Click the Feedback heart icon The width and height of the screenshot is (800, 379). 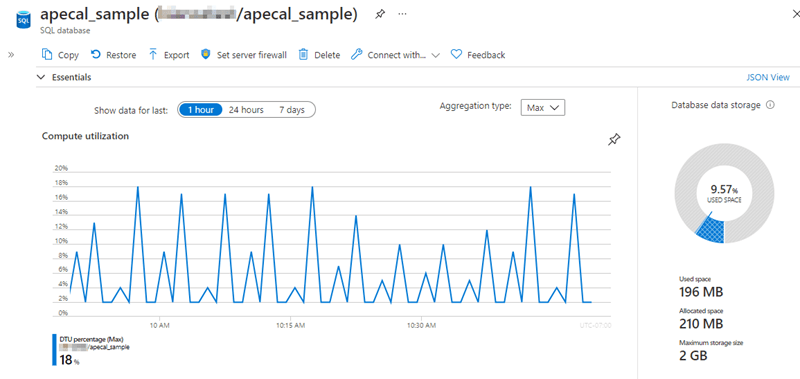point(456,55)
